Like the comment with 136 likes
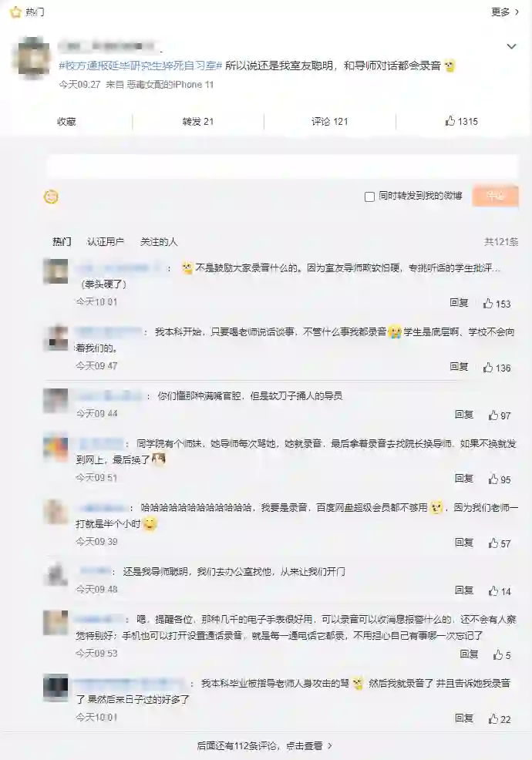Screen dimensions: 532x760 pos(488,368)
